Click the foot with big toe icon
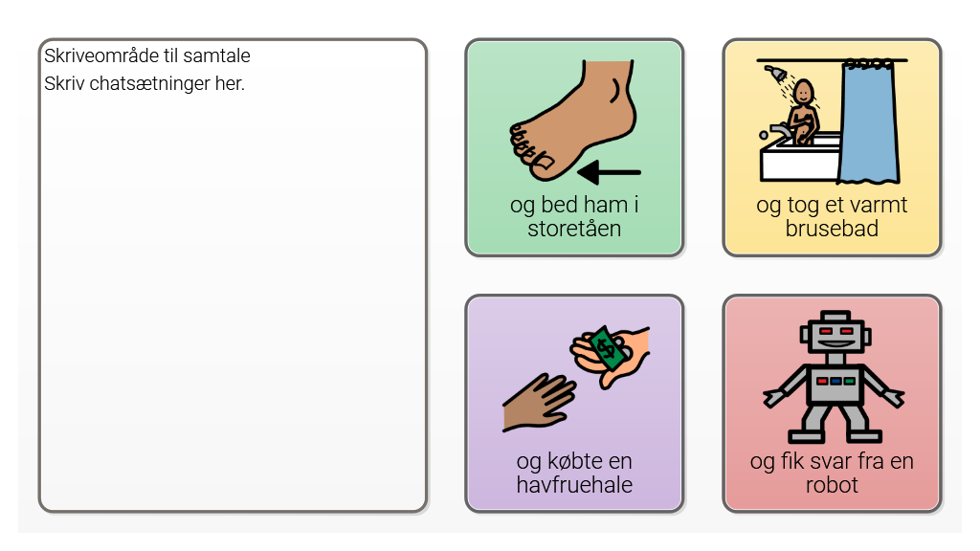980x551 pixels. click(574, 121)
